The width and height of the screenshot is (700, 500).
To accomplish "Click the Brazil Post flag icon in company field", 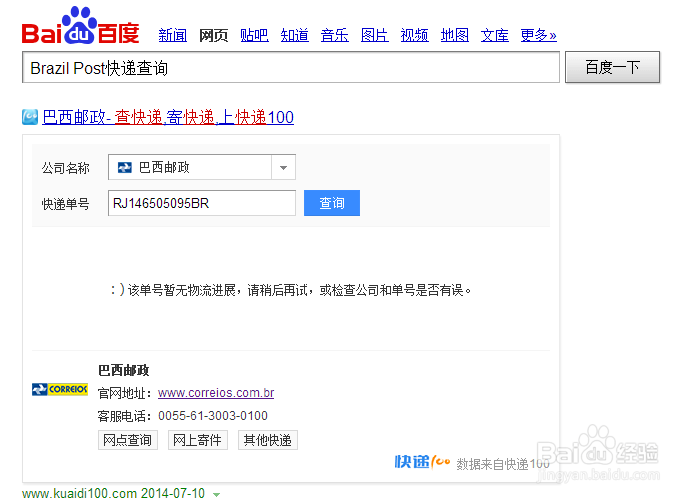I will [125, 167].
